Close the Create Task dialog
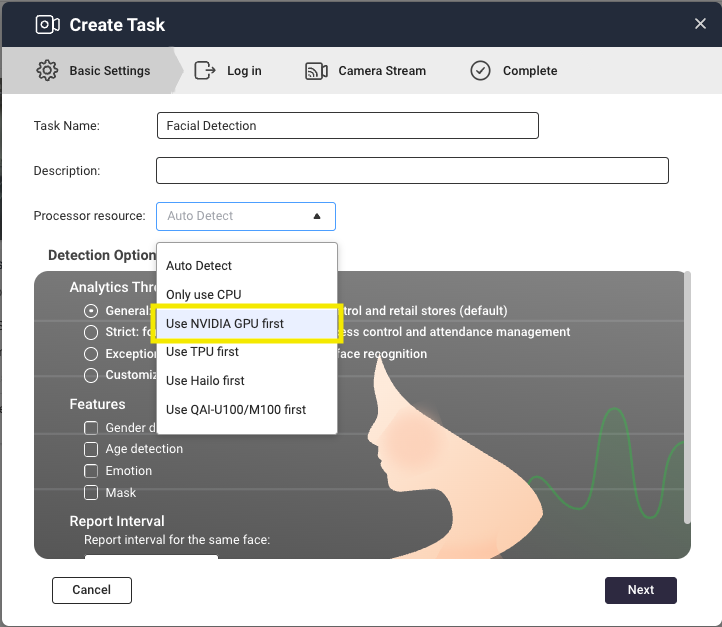This screenshot has height=627, width=722. 700,24
